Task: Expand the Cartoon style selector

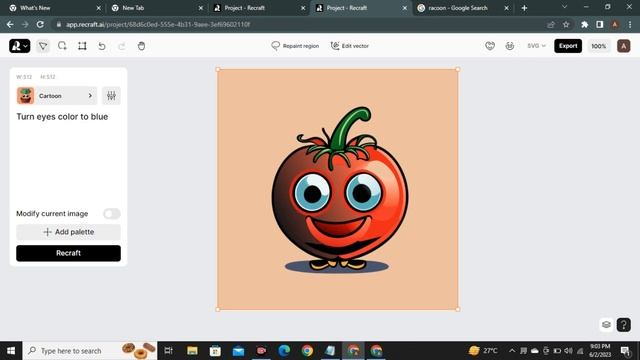Action: pyautogui.click(x=57, y=96)
